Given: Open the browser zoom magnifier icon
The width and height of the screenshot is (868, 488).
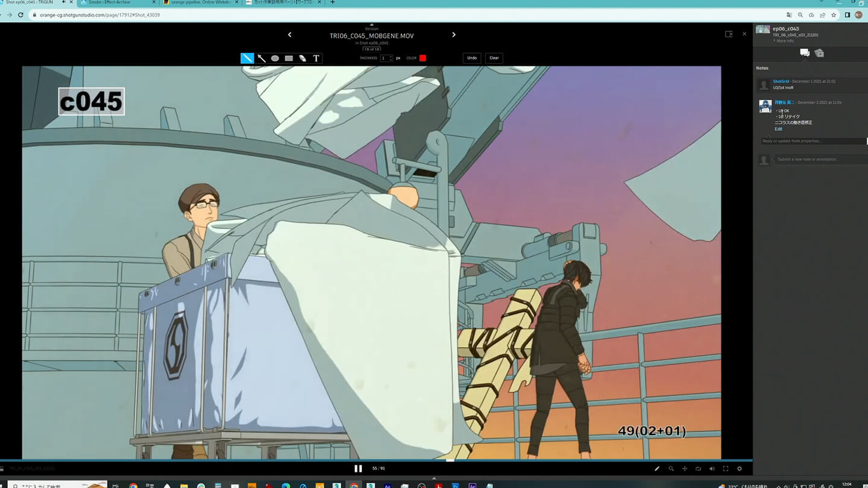Looking at the screenshot, I should tap(800, 14).
